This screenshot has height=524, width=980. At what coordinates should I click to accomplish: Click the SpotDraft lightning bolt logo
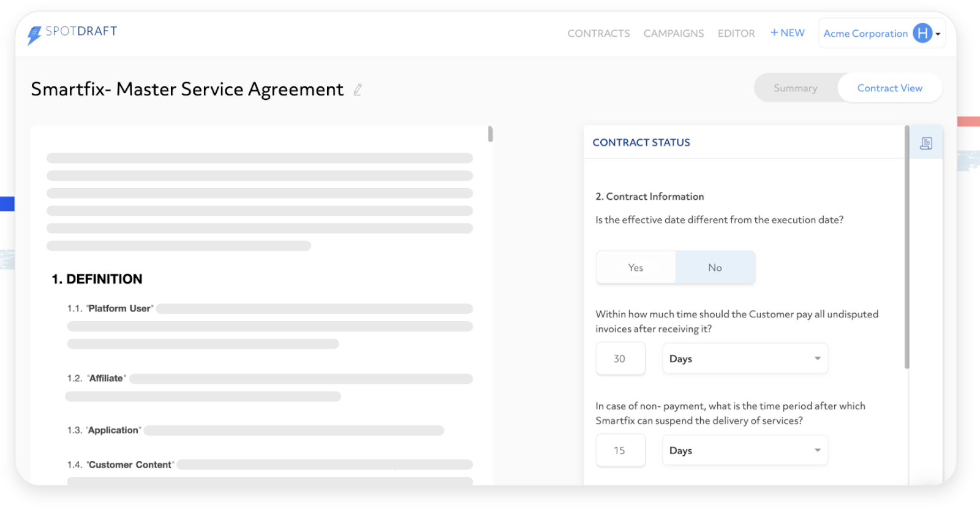click(34, 36)
